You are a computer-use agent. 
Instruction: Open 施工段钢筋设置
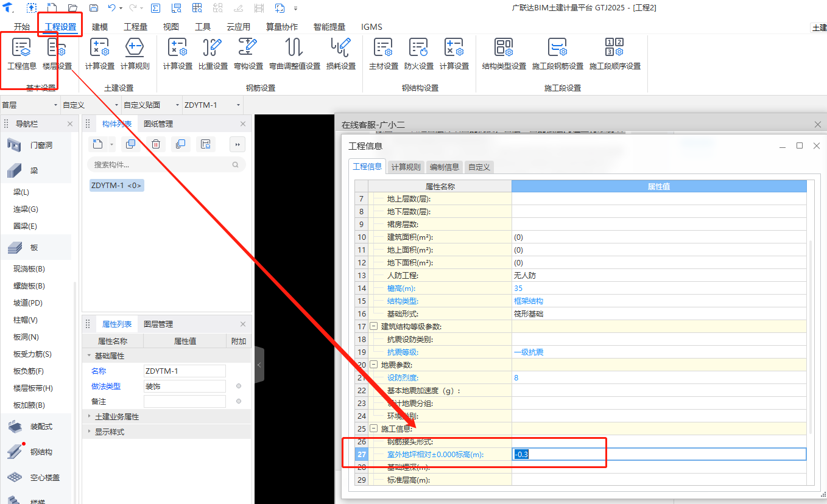(558, 54)
